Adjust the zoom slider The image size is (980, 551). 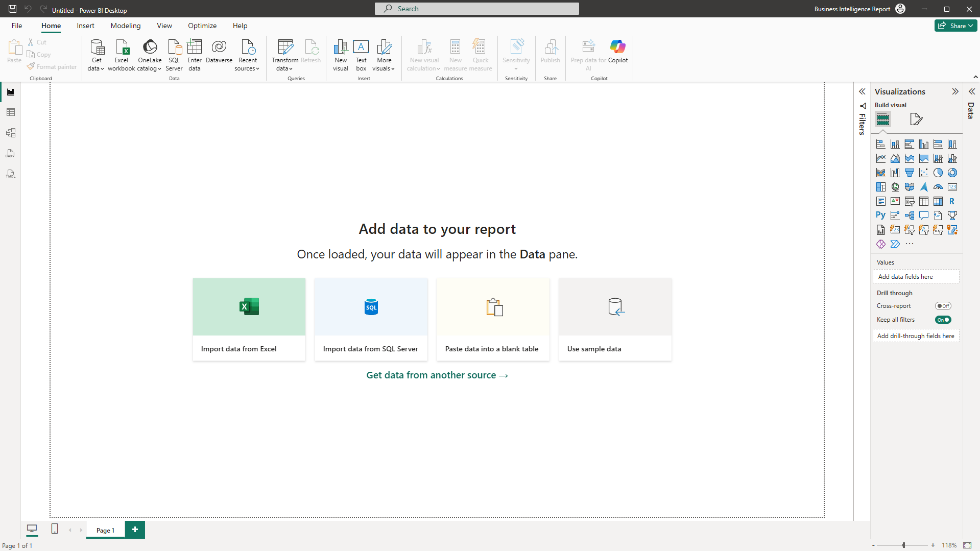point(903,545)
